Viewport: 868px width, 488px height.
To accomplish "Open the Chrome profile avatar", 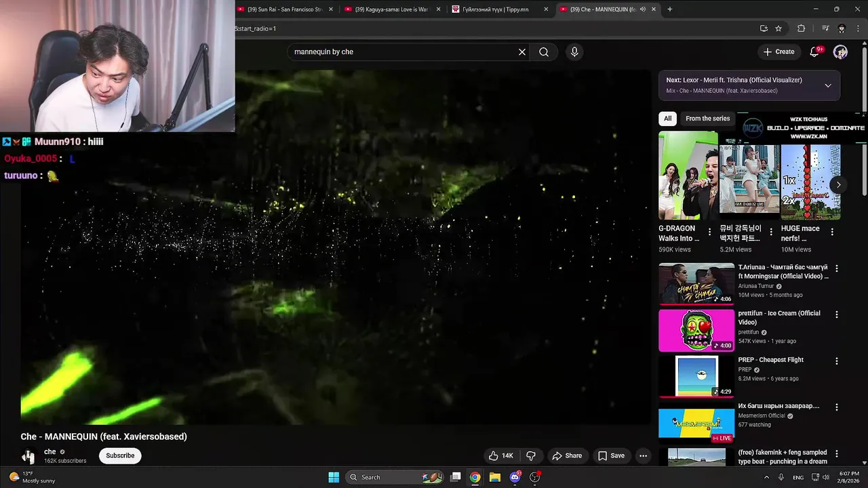I will tap(842, 28).
